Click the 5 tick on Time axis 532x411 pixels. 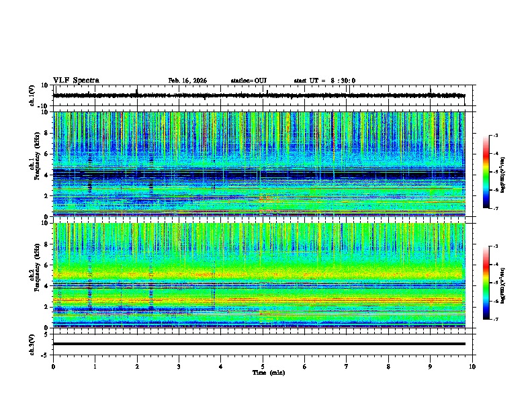pyautogui.click(x=263, y=367)
